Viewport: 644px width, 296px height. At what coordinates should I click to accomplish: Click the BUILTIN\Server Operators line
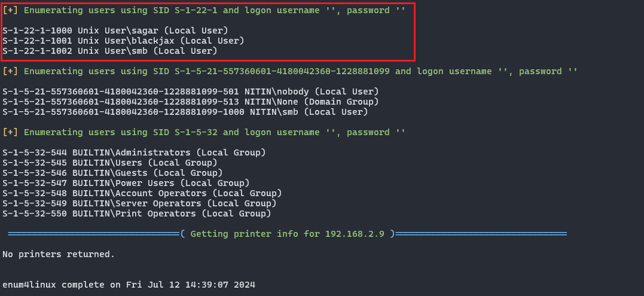click(x=139, y=203)
